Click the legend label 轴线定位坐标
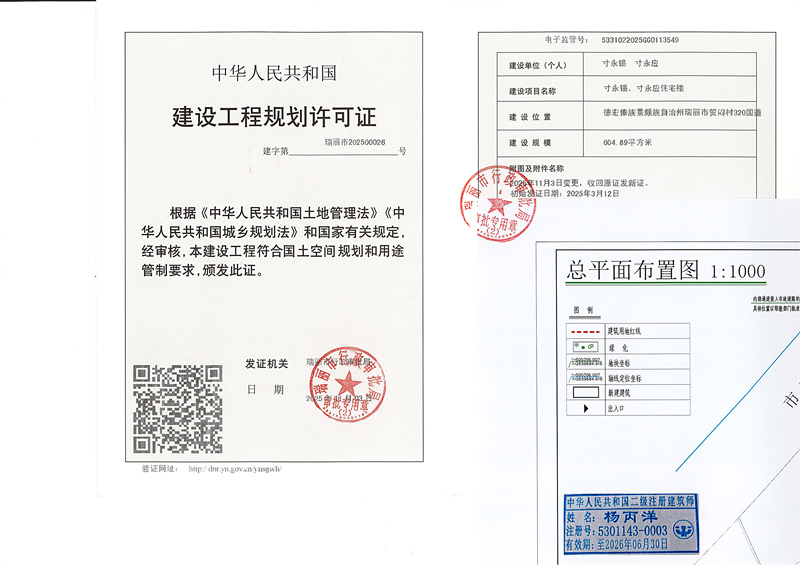The width and height of the screenshot is (800, 565). (624, 379)
